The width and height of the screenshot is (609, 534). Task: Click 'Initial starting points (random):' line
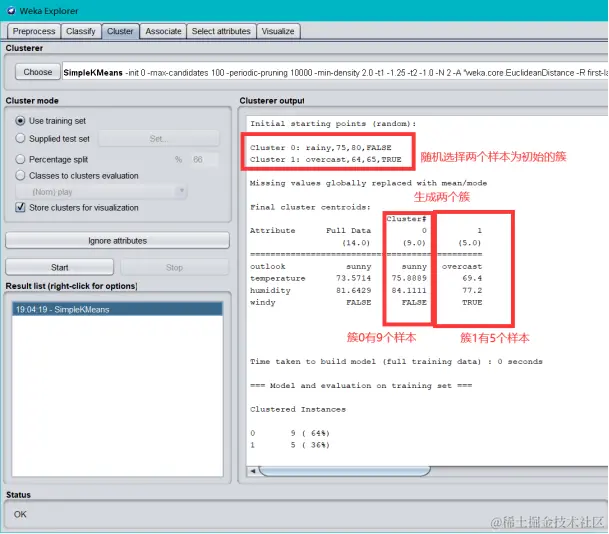(x=333, y=124)
